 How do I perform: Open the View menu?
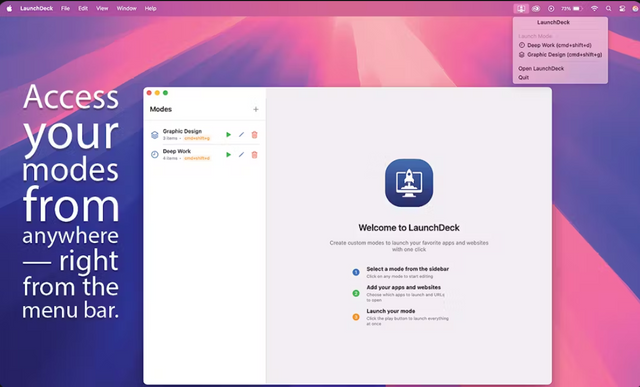102,9
